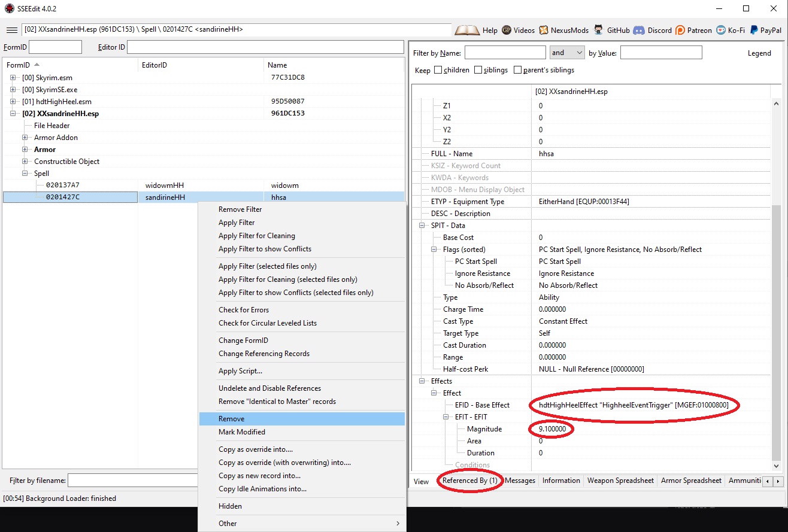
Task: Expand the Constructible Object group
Action: (x=25, y=161)
